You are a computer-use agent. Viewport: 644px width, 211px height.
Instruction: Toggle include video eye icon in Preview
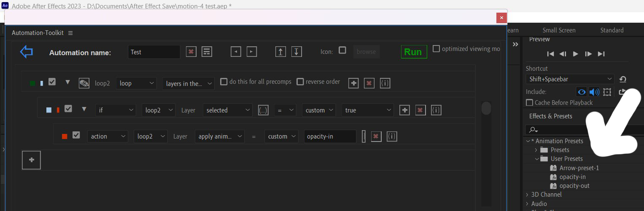coord(582,92)
